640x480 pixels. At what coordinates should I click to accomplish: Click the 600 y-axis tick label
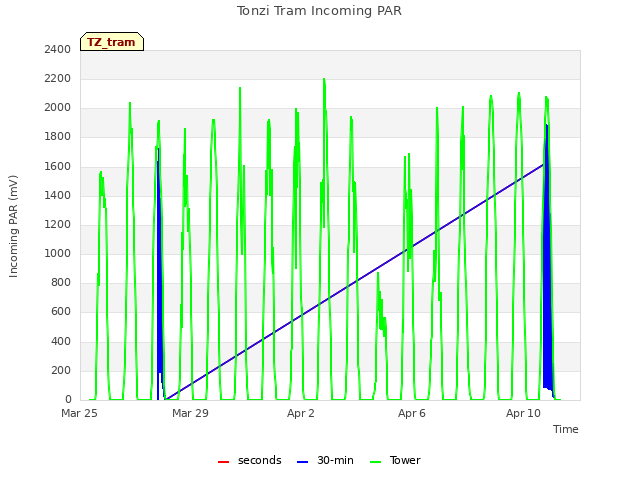[61, 312]
